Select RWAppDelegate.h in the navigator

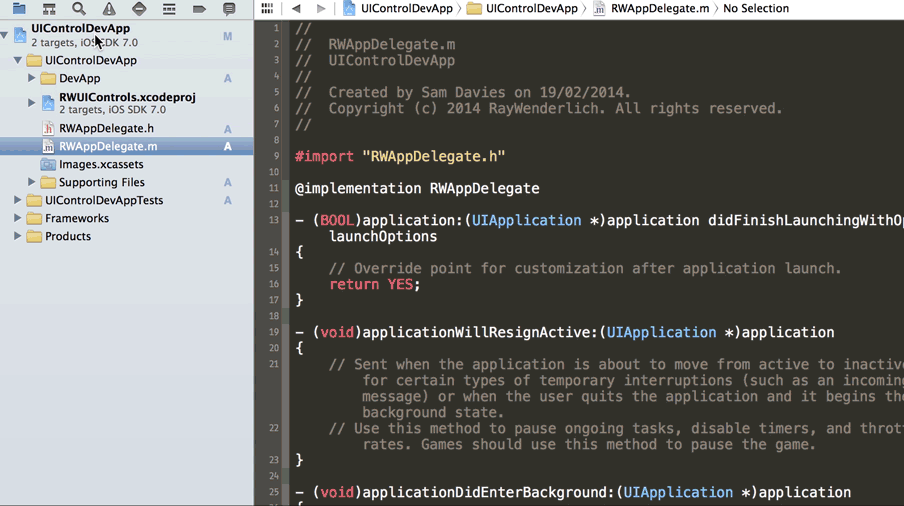(x=126, y=129)
